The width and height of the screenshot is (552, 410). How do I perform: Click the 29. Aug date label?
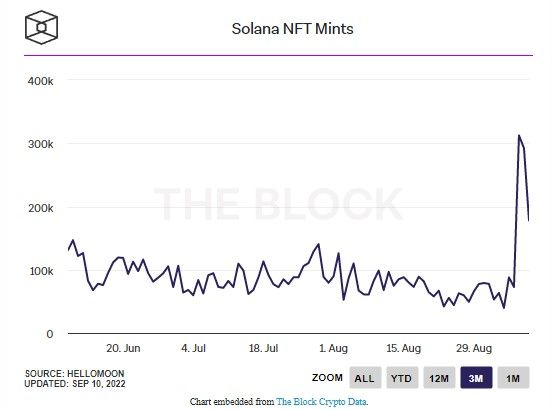474,348
